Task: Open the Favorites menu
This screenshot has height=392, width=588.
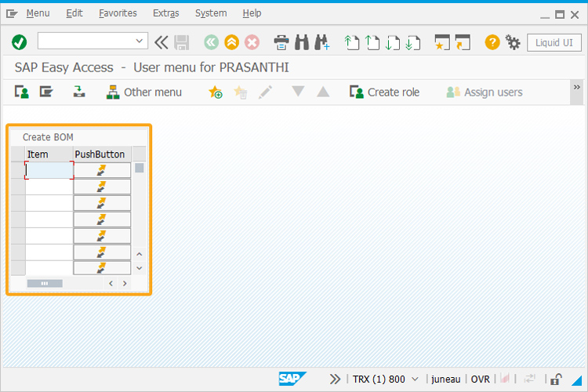Action: (118, 13)
